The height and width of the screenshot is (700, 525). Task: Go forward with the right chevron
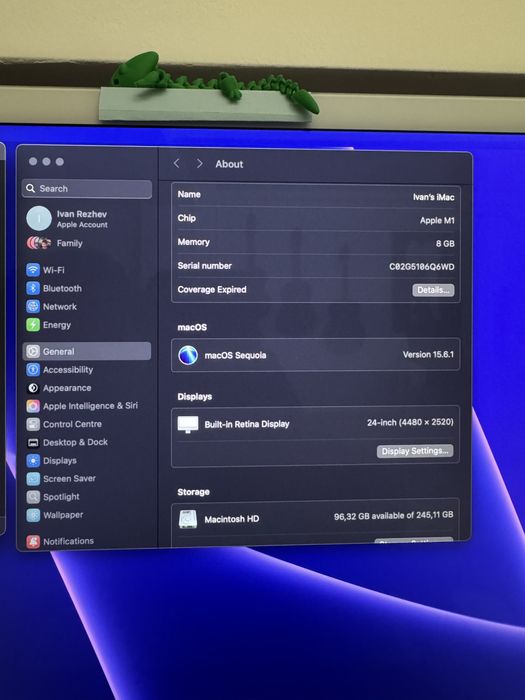(200, 164)
